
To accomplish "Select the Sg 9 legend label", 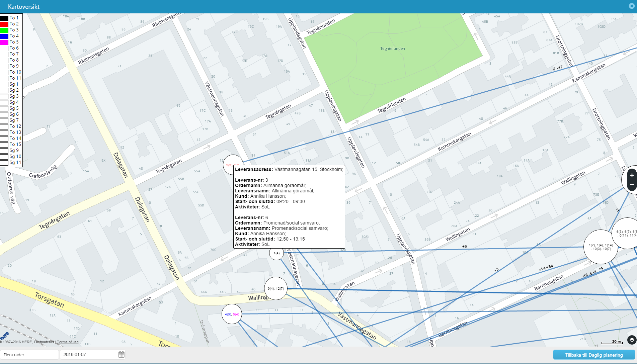I will pyautogui.click(x=14, y=151).
